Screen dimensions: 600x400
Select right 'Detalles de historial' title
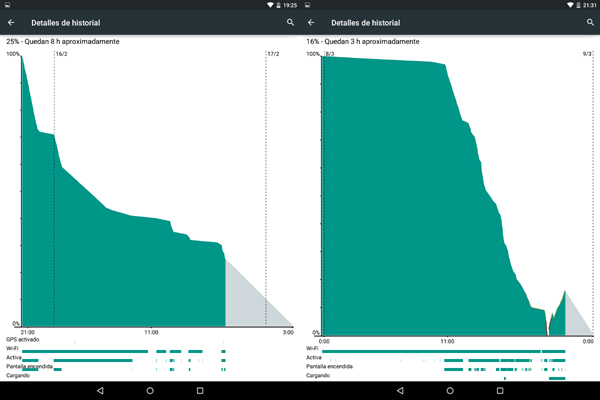366,23
